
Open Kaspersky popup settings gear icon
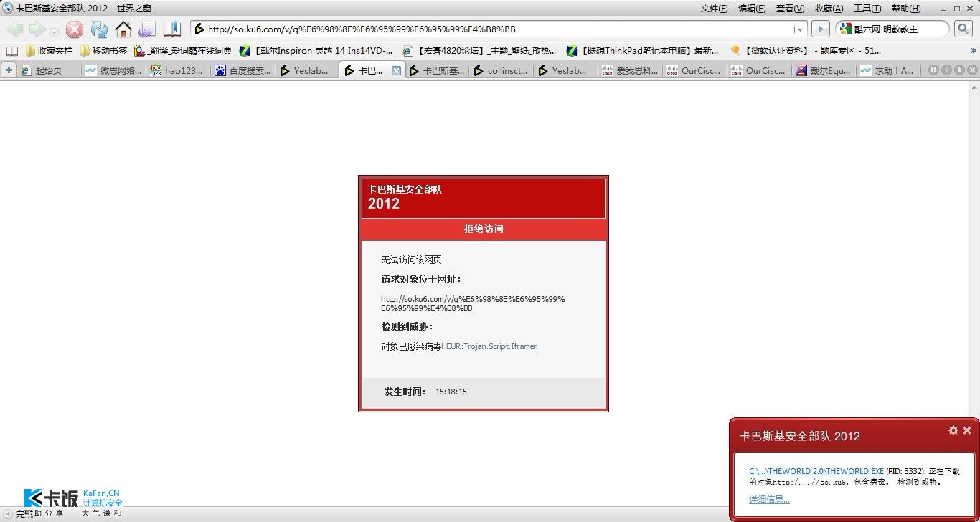[x=953, y=430]
